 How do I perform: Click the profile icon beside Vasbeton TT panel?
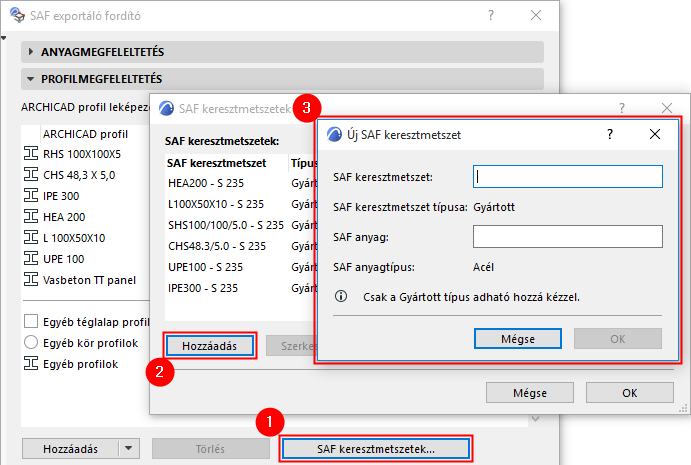point(31,280)
